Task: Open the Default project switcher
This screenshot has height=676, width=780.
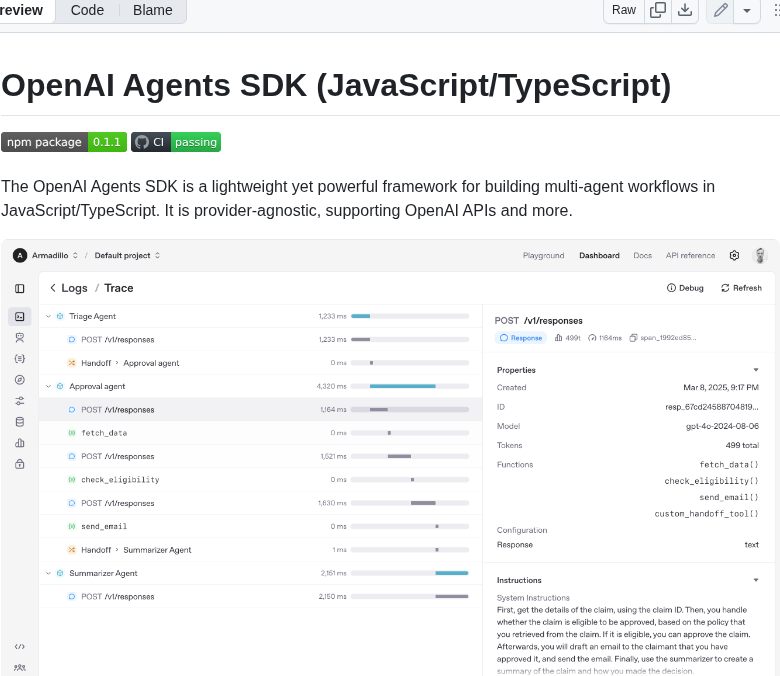Action: click(x=127, y=256)
